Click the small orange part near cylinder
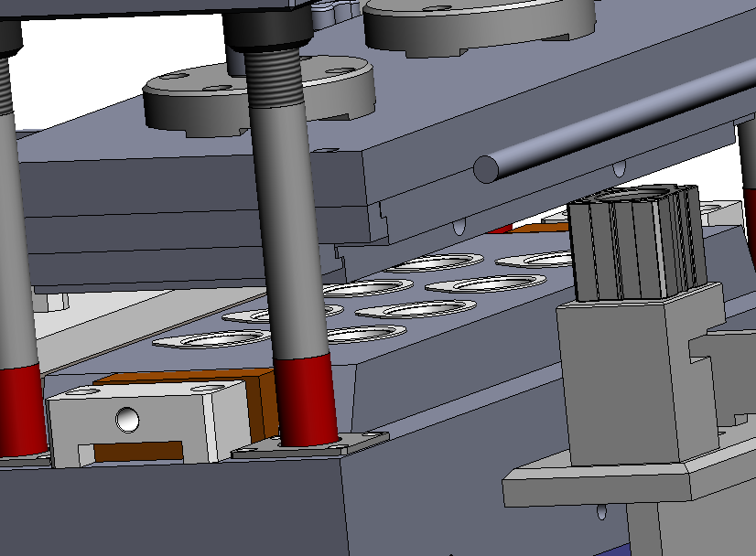Viewport: 756px width, 556px height. pos(529,227)
